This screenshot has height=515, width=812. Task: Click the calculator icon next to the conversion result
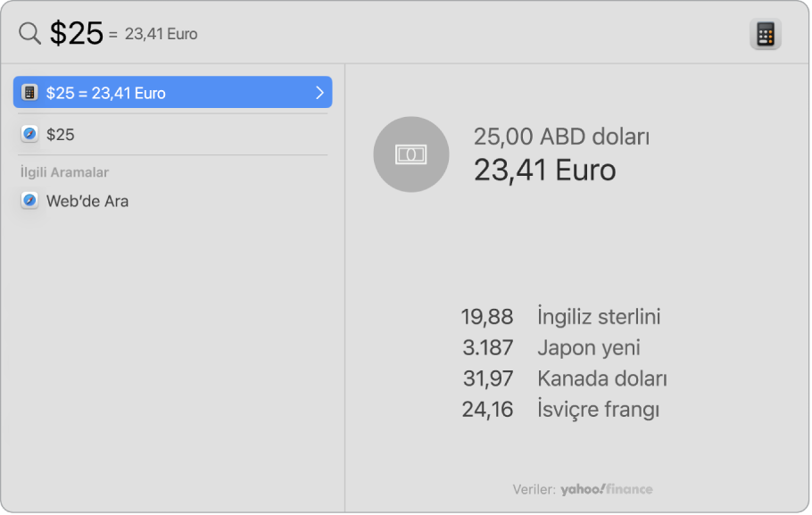click(x=29, y=92)
